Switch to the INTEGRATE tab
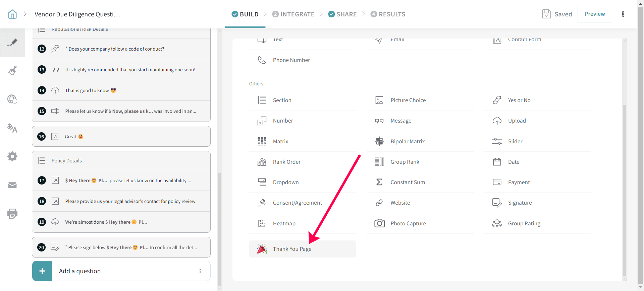 click(293, 14)
